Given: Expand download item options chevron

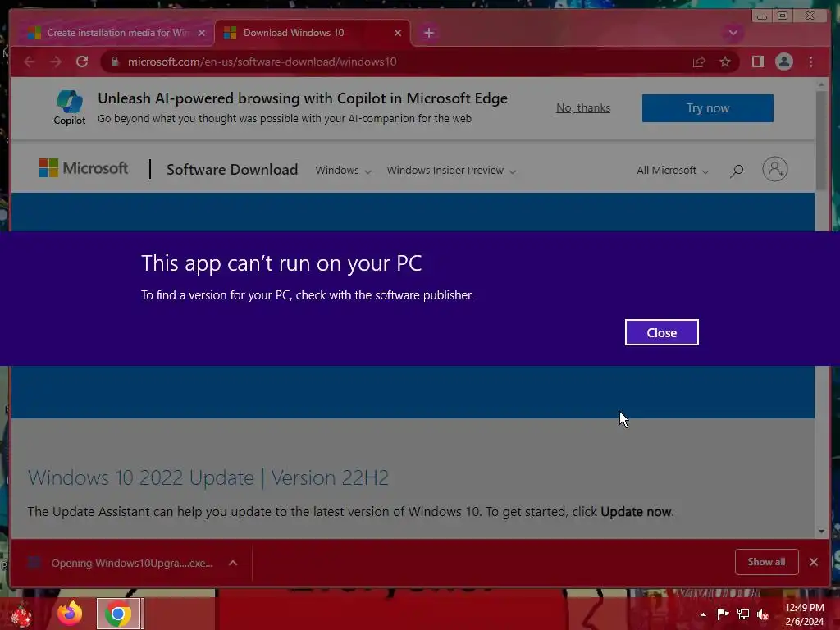Looking at the screenshot, I should tap(233, 563).
